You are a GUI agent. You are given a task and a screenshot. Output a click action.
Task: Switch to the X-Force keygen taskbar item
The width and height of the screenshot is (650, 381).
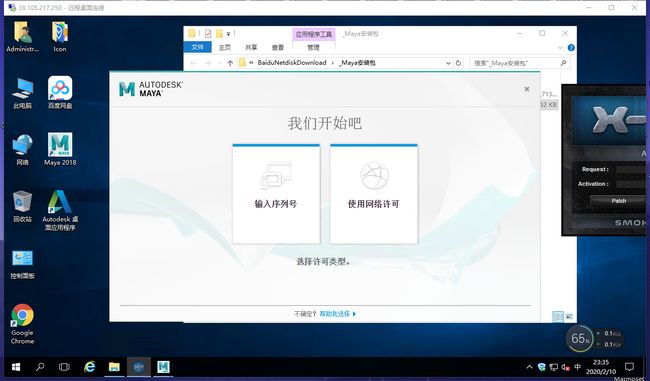pos(138,367)
